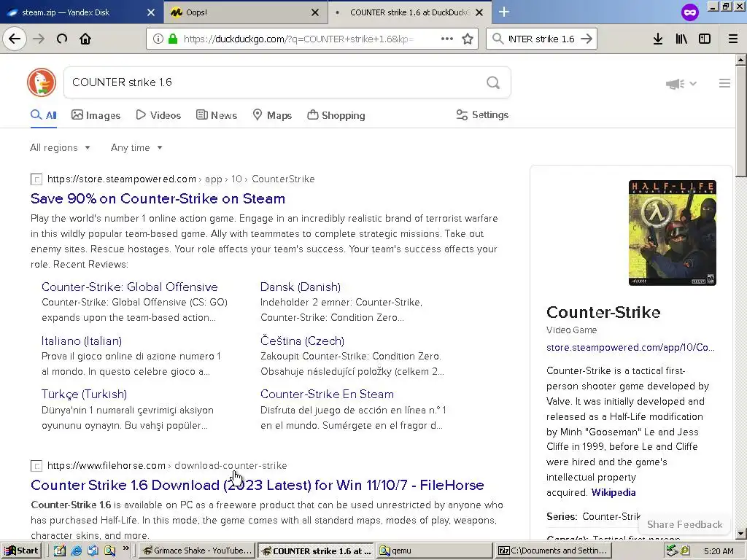
Task: Launch Internet Explorer from quick launch
Action: (x=76, y=551)
